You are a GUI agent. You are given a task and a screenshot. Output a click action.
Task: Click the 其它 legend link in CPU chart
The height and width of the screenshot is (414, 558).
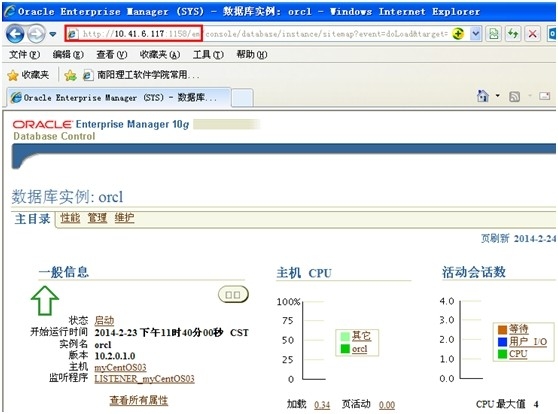pos(361,336)
